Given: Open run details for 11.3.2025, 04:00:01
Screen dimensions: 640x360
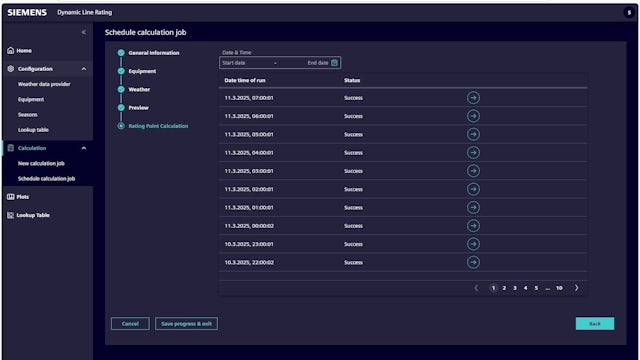Looking at the screenshot, I should pyautogui.click(x=473, y=153).
